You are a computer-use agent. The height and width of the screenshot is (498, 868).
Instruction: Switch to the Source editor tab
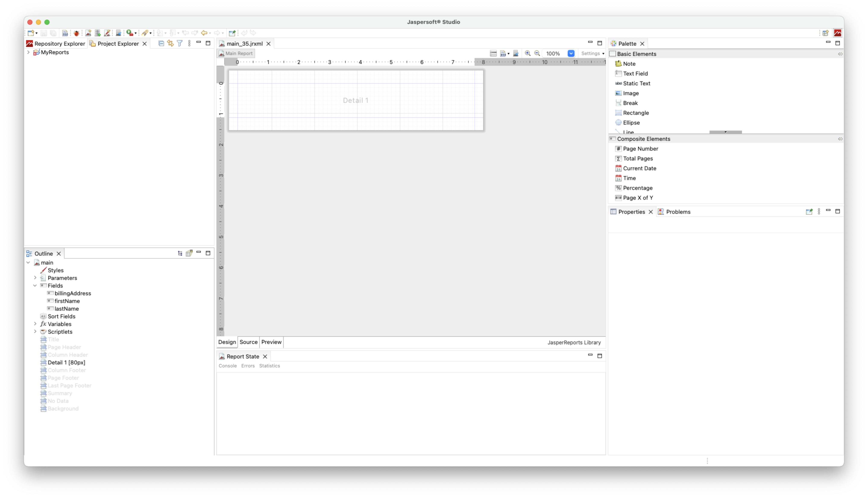[248, 342]
